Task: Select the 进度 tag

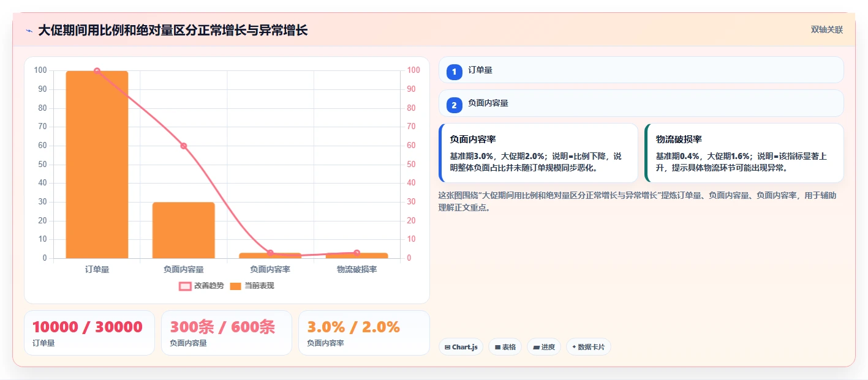Action: point(544,347)
